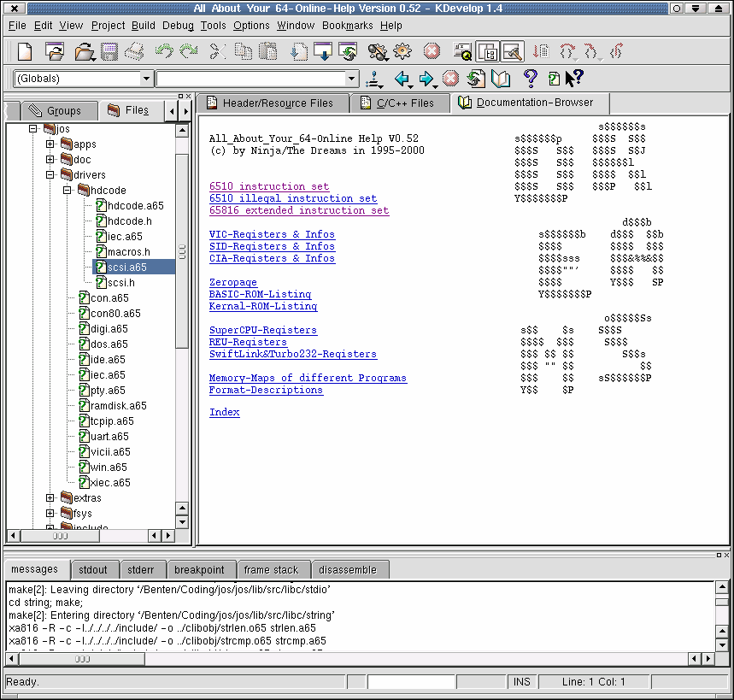Switch to the Header/Resource Files tab
This screenshot has width=734, height=700.
click(273, 103)
